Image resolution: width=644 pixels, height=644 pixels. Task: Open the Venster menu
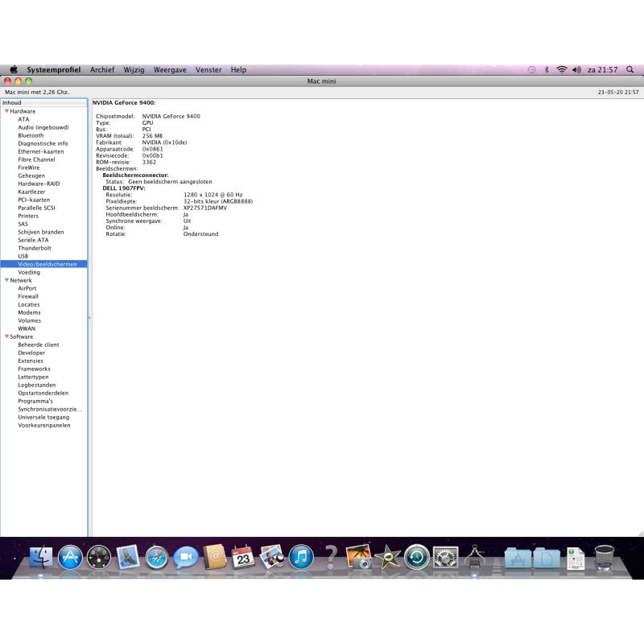click(208, 69)
